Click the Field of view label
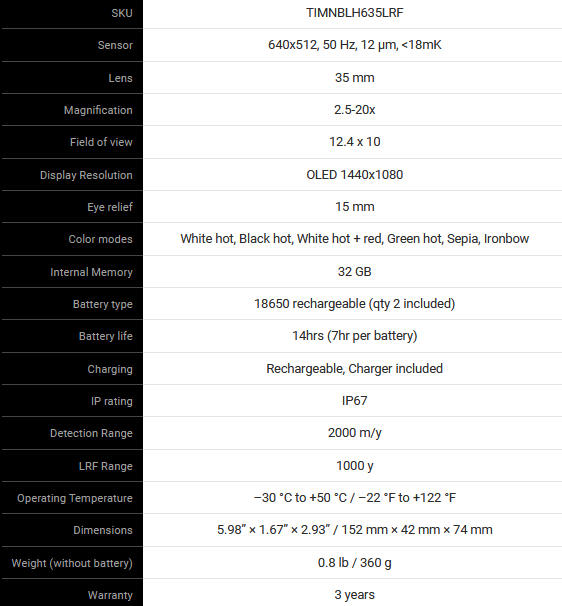Screen dimensions: 562x606 point(101,142)
